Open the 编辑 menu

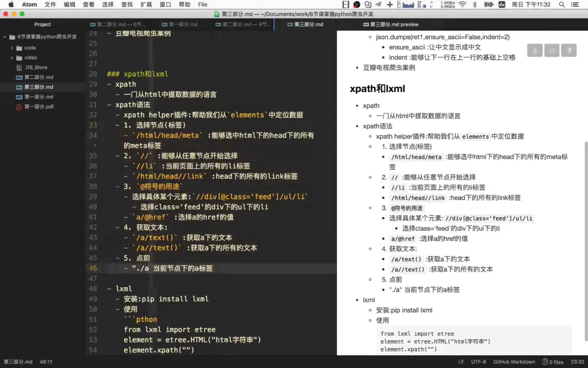[70, 4]
